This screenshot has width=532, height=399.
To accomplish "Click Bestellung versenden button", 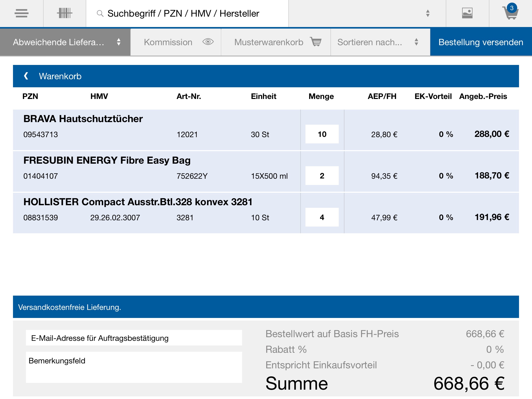I will 481,42.
